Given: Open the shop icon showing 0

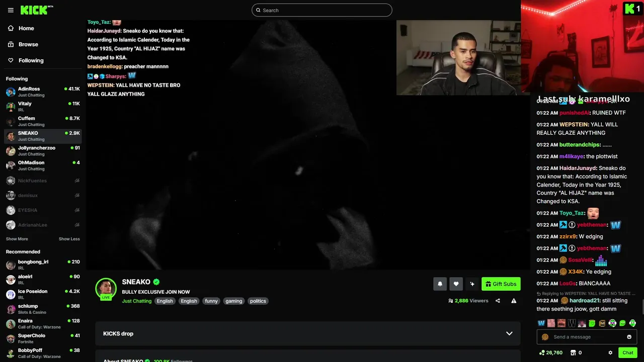Looking at the screenshot, I should [576, 352].
